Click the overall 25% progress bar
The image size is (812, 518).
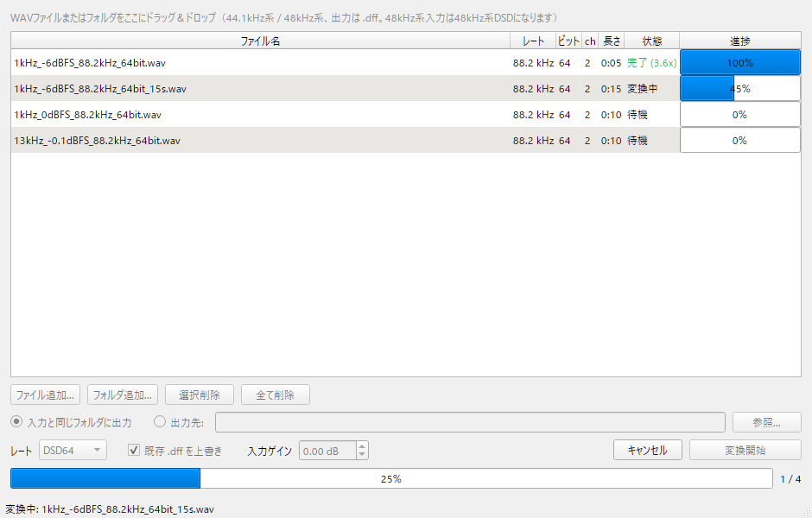click(391, 478)
